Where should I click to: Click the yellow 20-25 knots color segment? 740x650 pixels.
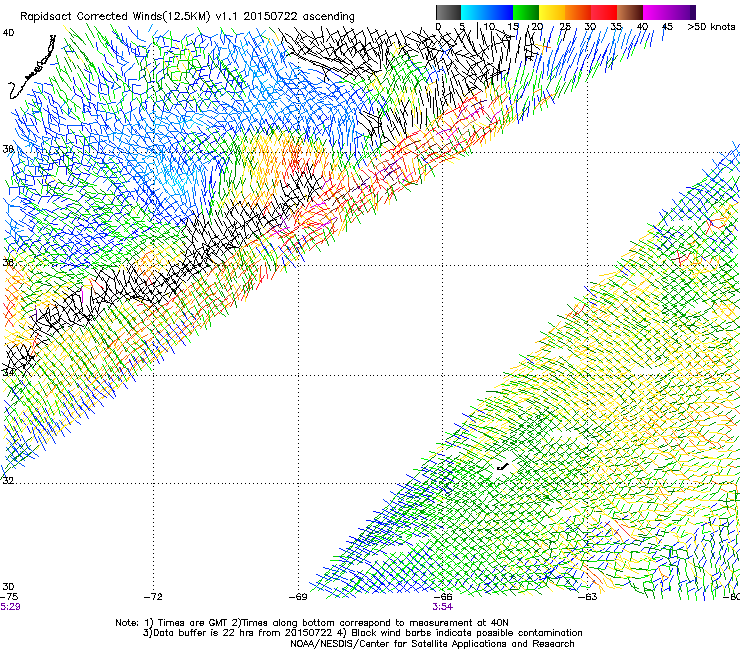552,12
